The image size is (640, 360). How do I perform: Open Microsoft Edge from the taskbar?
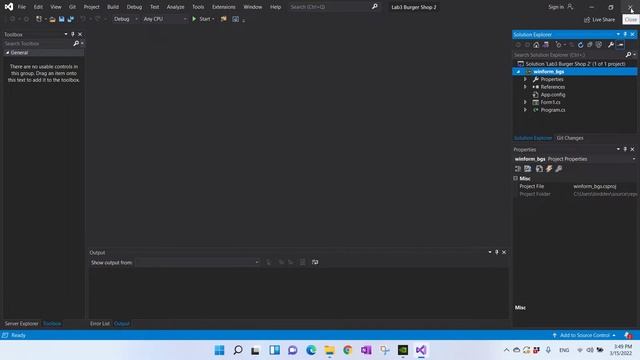311,350
